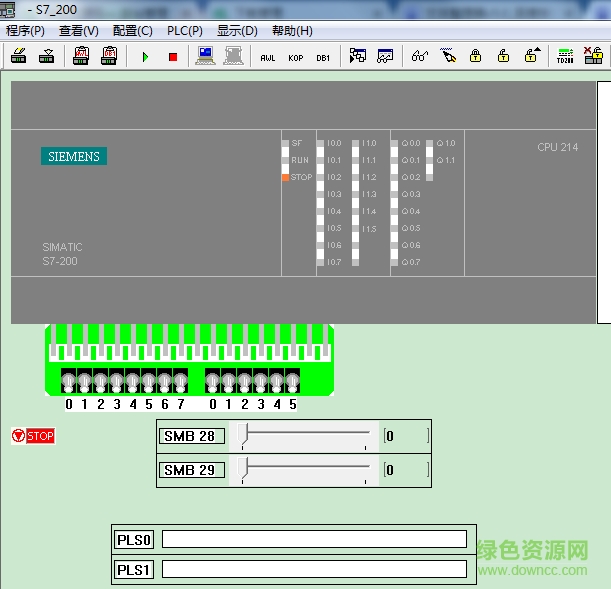Open the 程序(P) menu

(26, 31)
